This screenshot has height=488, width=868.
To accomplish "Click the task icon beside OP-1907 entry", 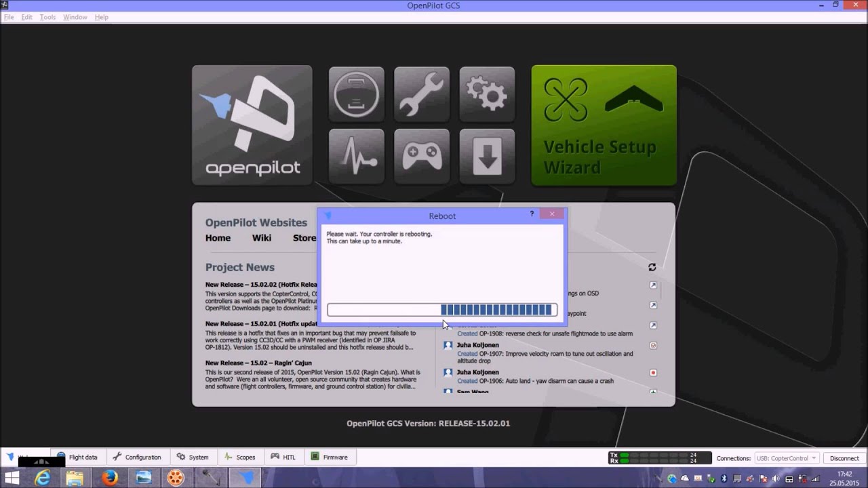I will coord(653,345).
